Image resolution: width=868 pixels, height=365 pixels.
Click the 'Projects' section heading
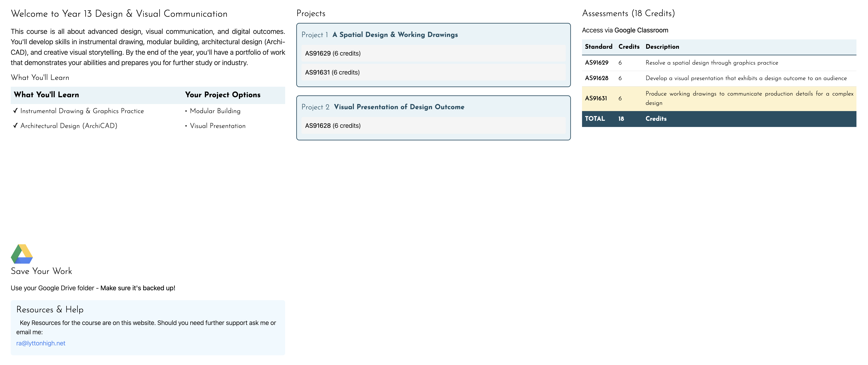tap(311, 13)
